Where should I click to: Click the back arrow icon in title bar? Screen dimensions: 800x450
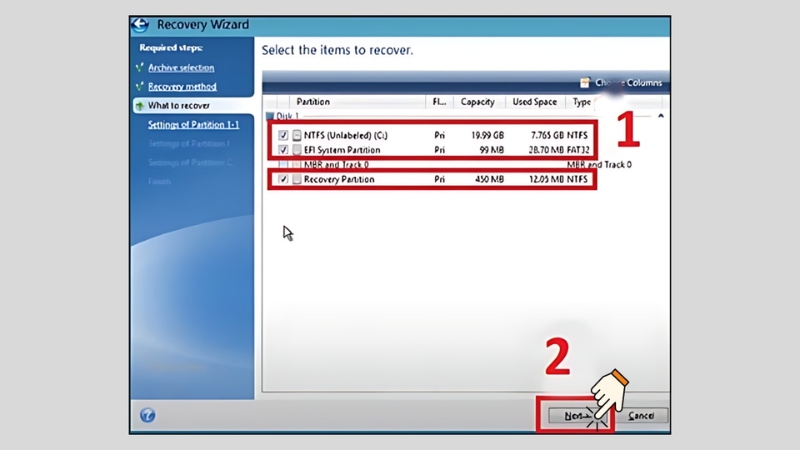139,24
